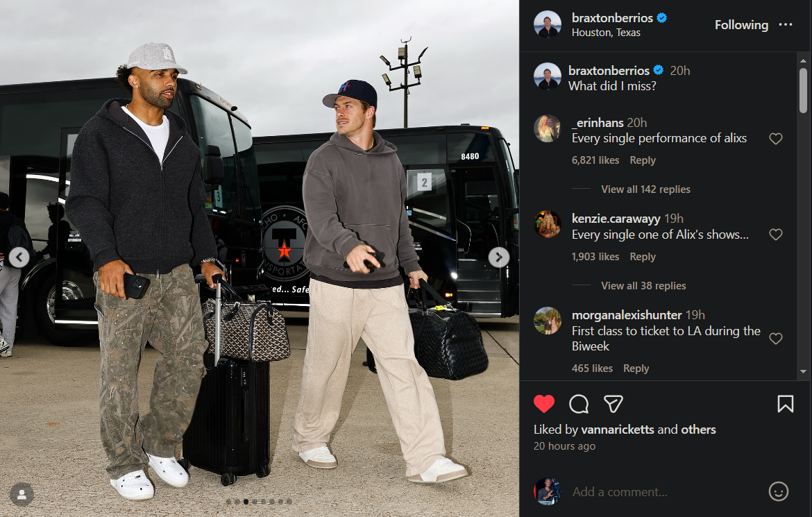The height and width of the screenshot is (517, 812).
Task: Show tagged people icon on photo
Action: point(22,495)
